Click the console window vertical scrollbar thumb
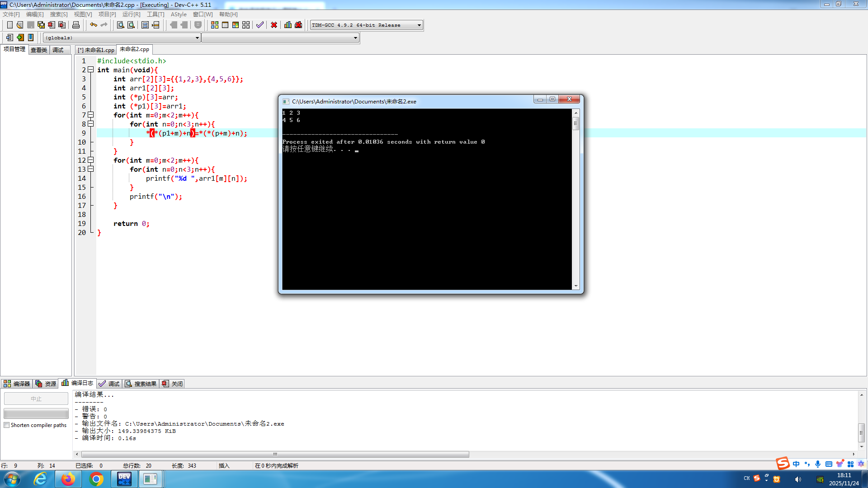Viewport: 868px width, 488px height. click(576, 123)
